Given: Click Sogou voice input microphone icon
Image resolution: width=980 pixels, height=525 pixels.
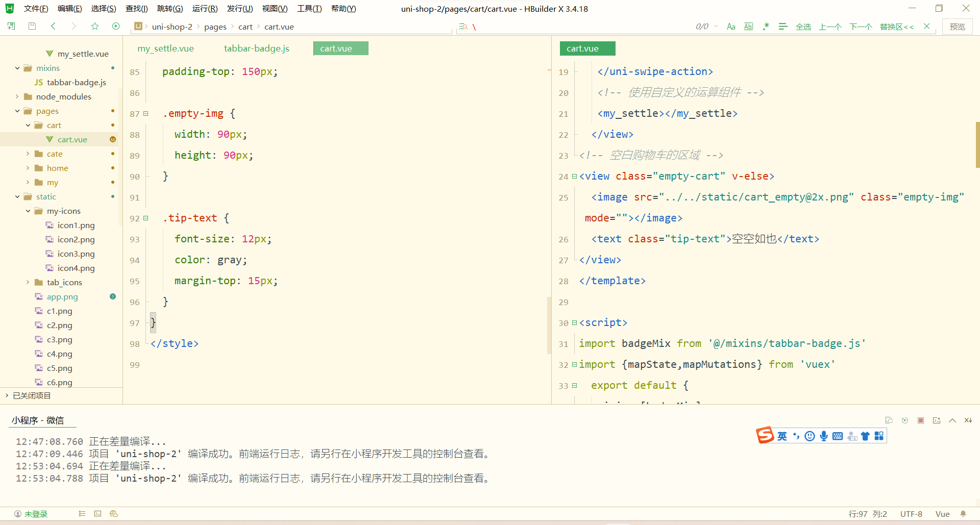Looking at the screenshot, I should click(824, 436).
